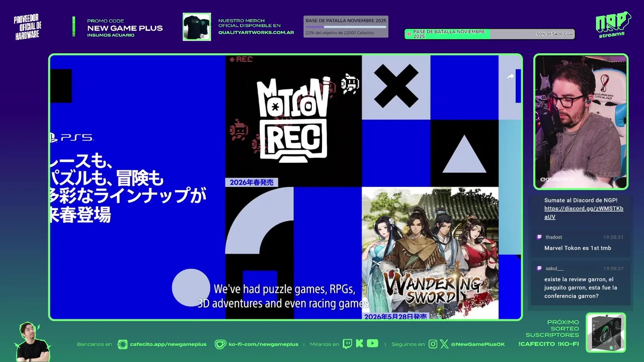Click the subtitle 'We've had puzzle games, RPGs,'
The width and height of the screenshot is (644, 362).
point(285,290)
